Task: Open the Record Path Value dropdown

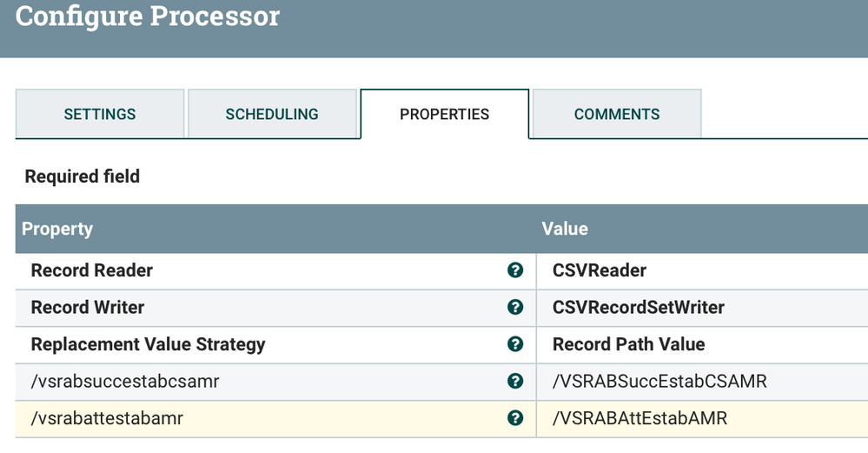Action: (629, 344)
